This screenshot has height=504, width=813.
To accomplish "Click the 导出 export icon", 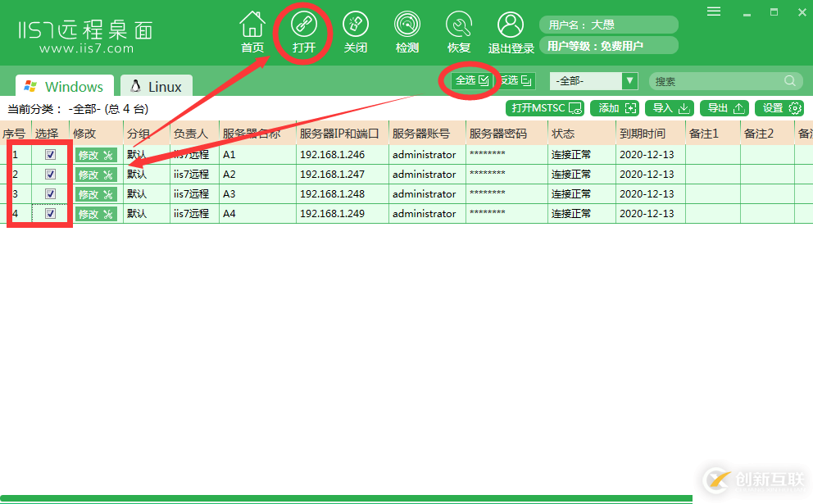I will click(x=724, y=107).
